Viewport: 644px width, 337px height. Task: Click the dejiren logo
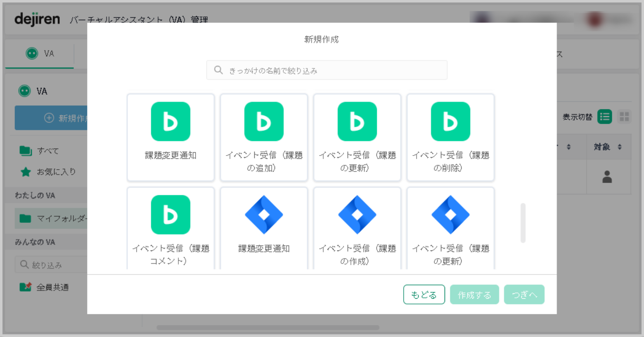(x=37, y=19)
